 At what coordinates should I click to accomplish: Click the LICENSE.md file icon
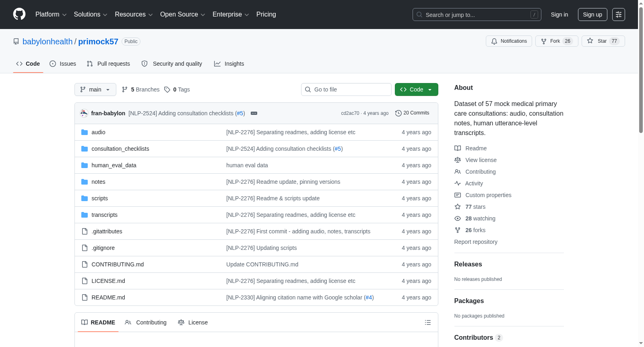coord(85,281)
